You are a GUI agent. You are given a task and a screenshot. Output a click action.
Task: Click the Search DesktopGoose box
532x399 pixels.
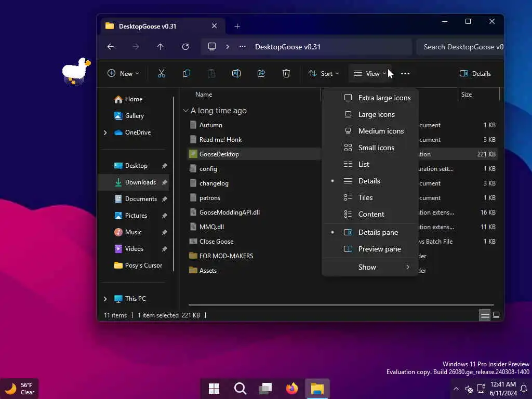pyautogui.click(x=460, y=47)
